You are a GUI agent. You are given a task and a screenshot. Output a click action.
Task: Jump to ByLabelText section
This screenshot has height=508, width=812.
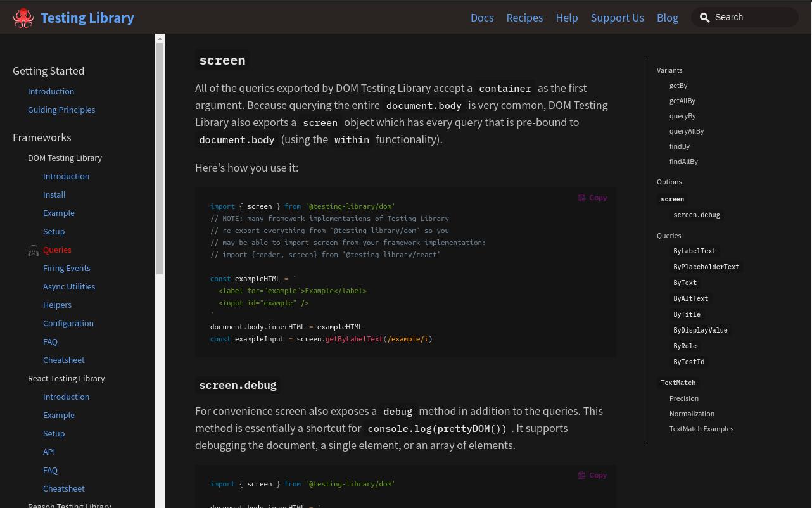coord(695,251)
